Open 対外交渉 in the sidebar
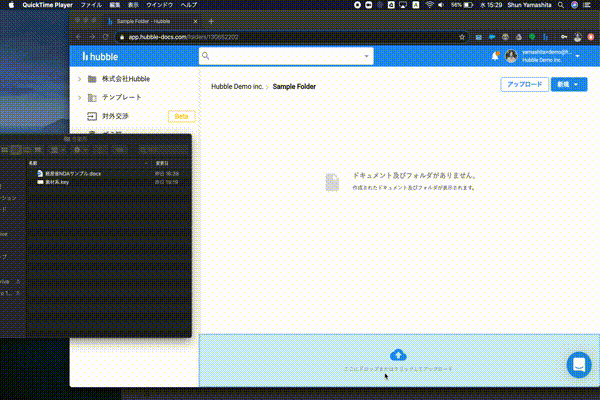The width and height of the screenshot is (600, 400). click(115, 116)
